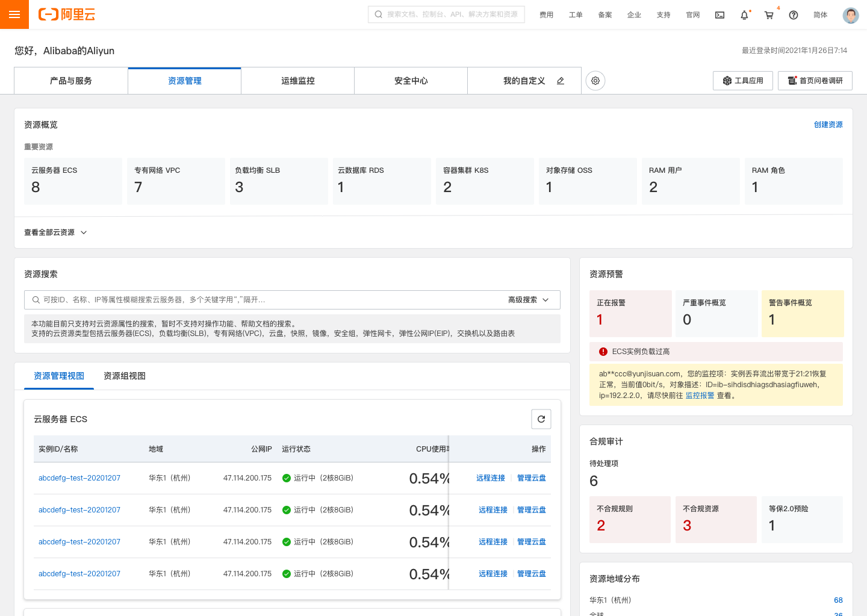Viewport: 867px width, 616px height.
Task: Click green running status icon in first row
Action: point(287,478)
